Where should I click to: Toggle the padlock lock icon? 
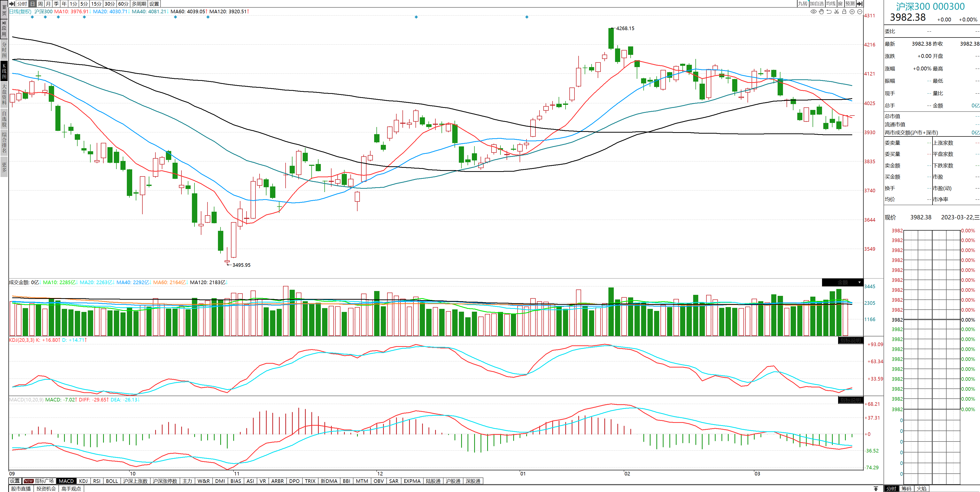pos(844,11)
